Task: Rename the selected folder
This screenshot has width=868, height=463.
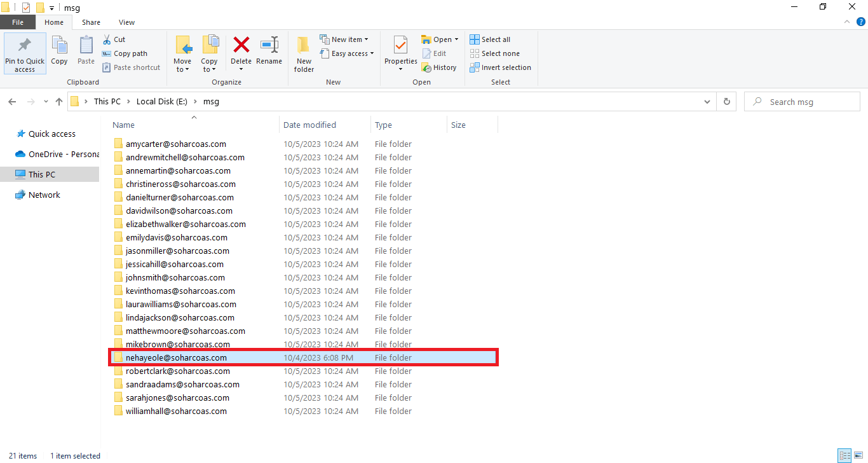Action: click(x=269, y=51)
